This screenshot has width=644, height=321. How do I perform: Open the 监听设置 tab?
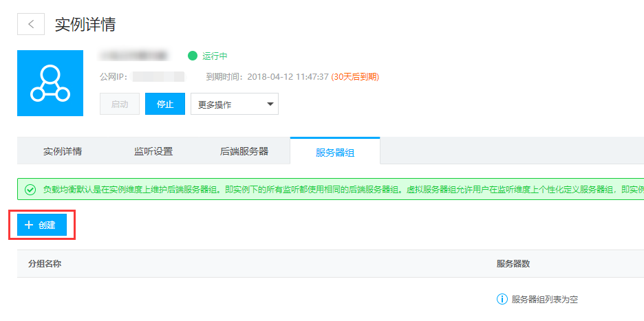153,152
